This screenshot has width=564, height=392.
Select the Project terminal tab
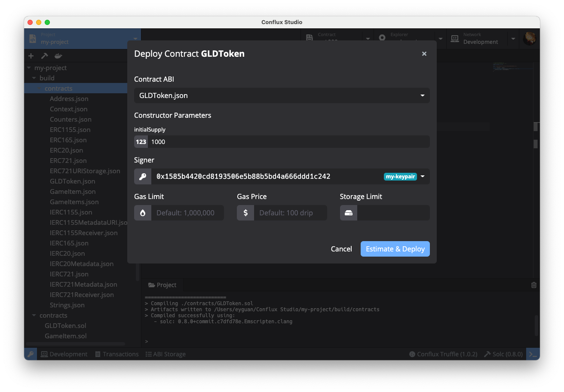point(162,285)
